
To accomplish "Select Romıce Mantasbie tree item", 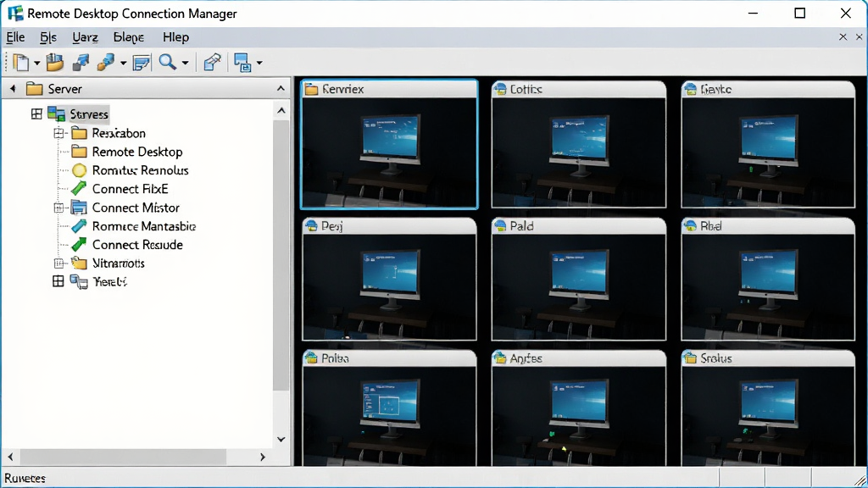I will click(144, 226).
